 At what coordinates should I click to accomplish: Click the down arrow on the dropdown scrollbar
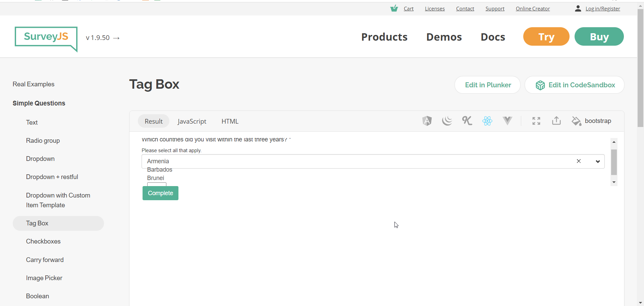pos(614,182)
